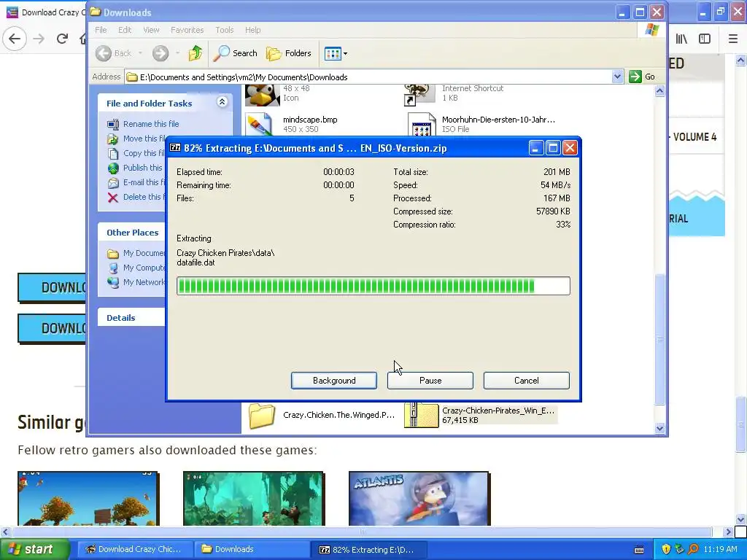Screen dimensions: 747x560
Task: Select the Internet Shortcut file icon
Action: (x=419, y=95)
